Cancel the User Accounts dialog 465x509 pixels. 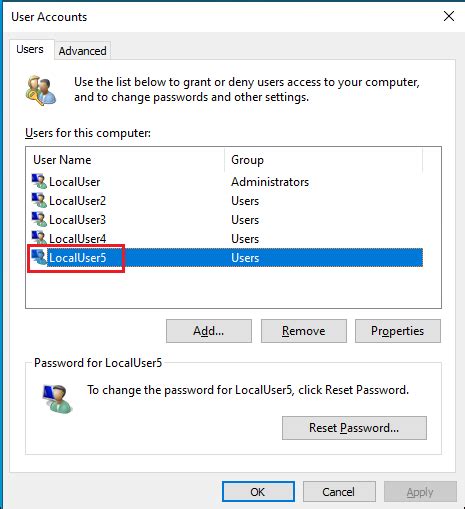(x=339, y=492)
